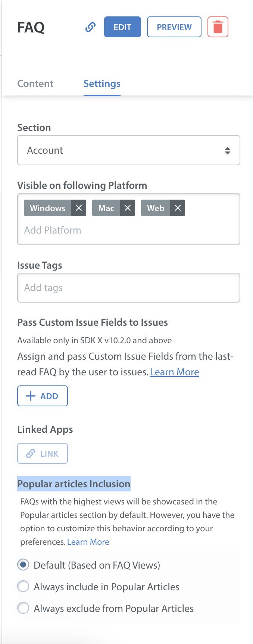This screenshot has width=253, height=644.
Task: Choose Always exclude from Popular Articles
Action: 23,608
